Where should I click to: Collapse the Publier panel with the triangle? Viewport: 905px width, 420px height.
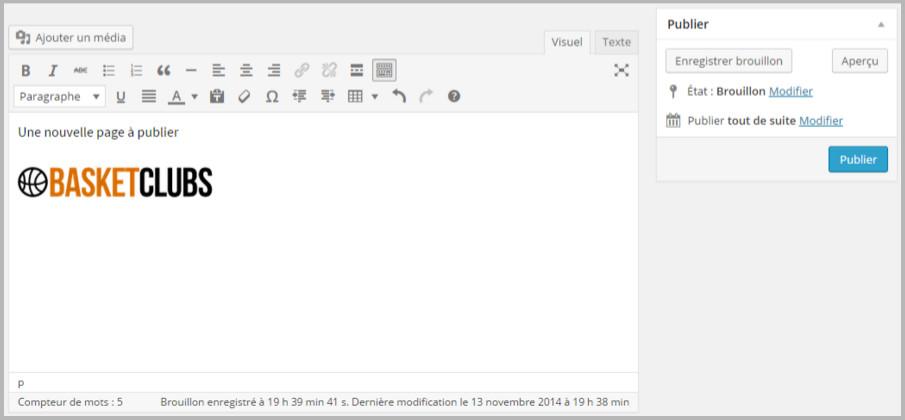point(881,25)
